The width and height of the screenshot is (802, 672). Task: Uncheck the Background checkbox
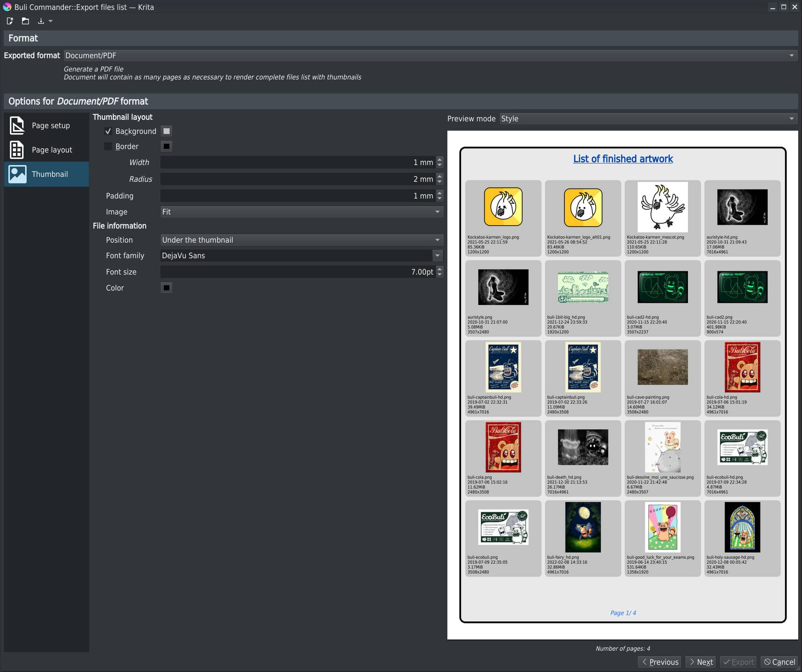click(108, 131)
